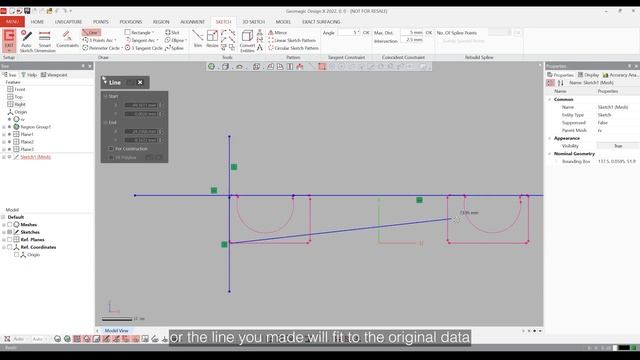Collapse the Appearance properties section

click(x=549, y=138)
